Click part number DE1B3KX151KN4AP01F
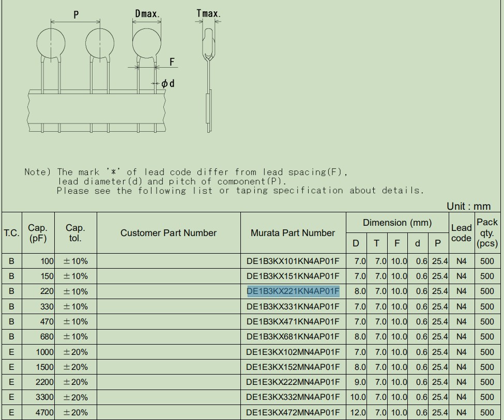 pos(293,276)
